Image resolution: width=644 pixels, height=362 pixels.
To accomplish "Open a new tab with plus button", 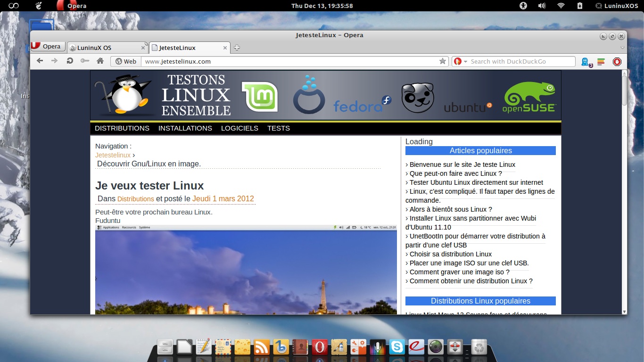I will click(x=237, y=48).
